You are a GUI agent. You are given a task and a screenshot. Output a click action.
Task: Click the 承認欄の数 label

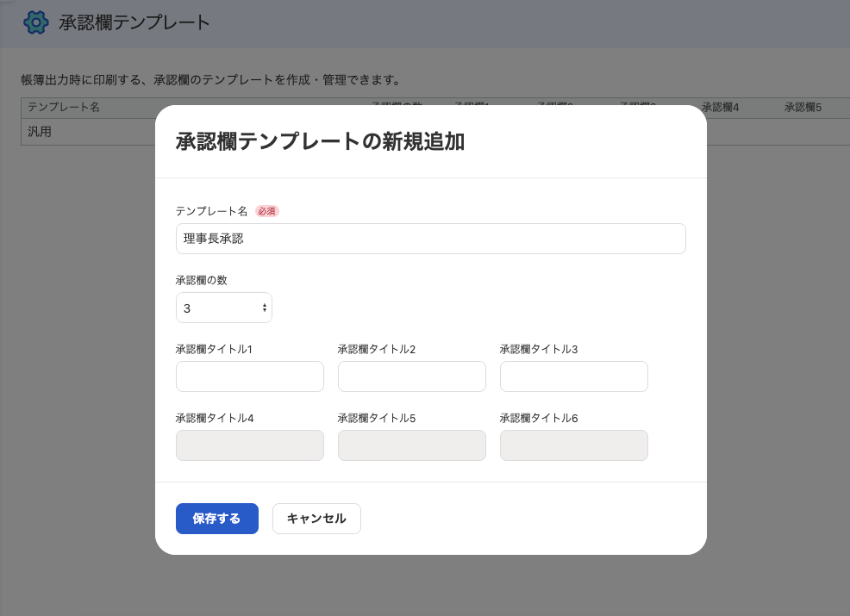tap(201, 280)
